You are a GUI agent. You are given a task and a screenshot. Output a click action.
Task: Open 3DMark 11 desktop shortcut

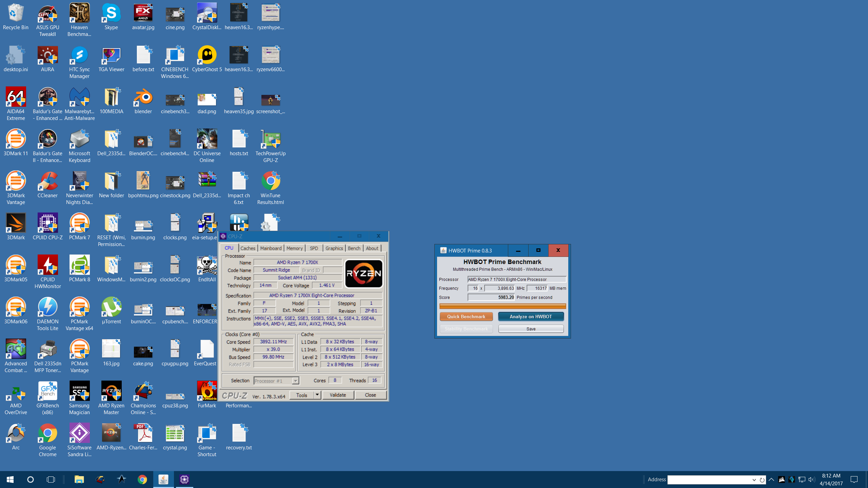coord(16,143)
